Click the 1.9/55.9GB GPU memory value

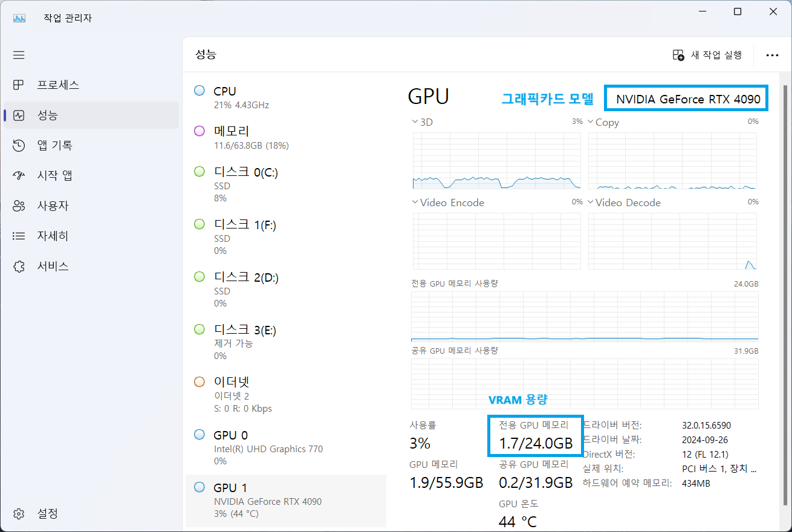446,482
